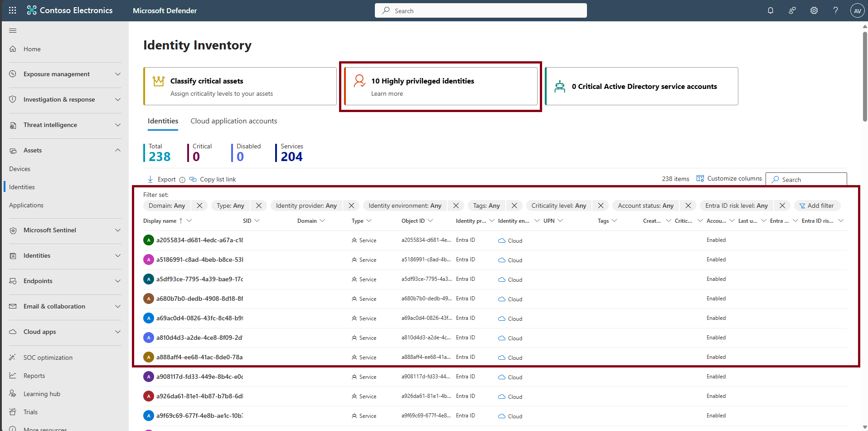Viewport: 868px width, 431px height.
Task: Click the identity list Search box
Action: pos(806,179)
